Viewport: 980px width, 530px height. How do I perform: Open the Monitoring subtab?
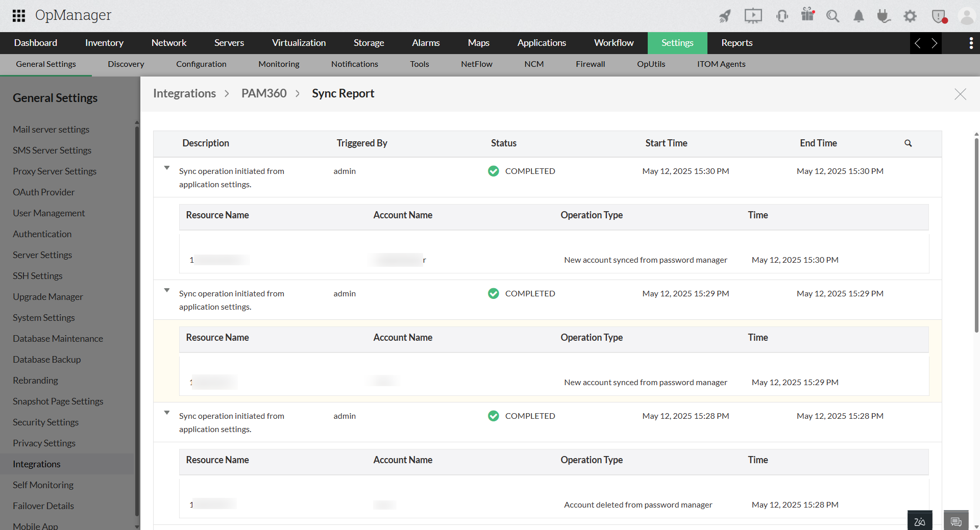coord(279,64)
